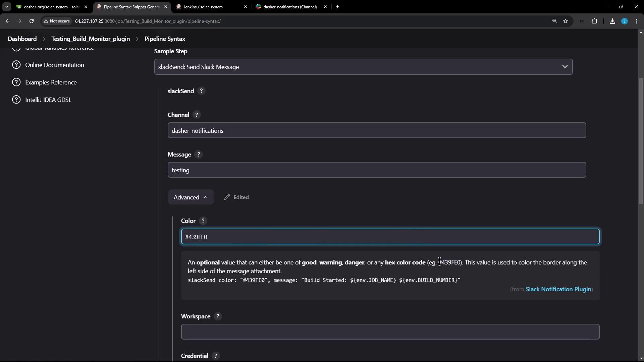Switch to dasher-notifications Slack tab
Viewport: 644px width, 362px height.
290,7
